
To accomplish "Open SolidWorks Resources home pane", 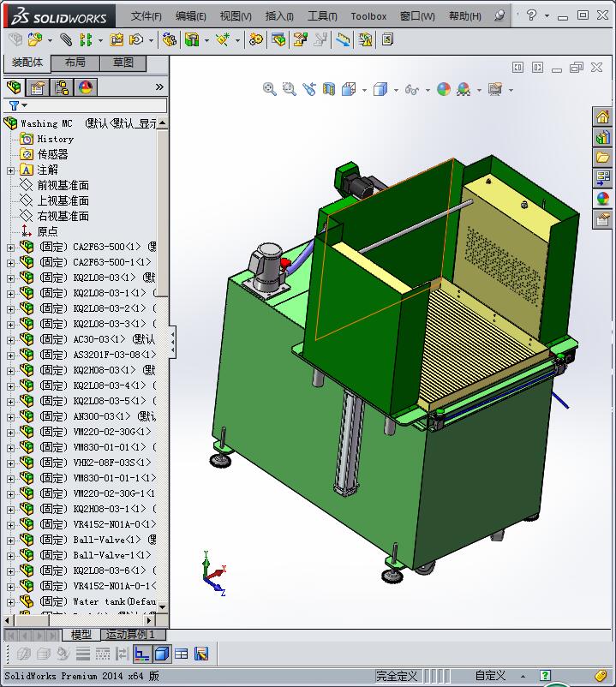I will (602, 116).
